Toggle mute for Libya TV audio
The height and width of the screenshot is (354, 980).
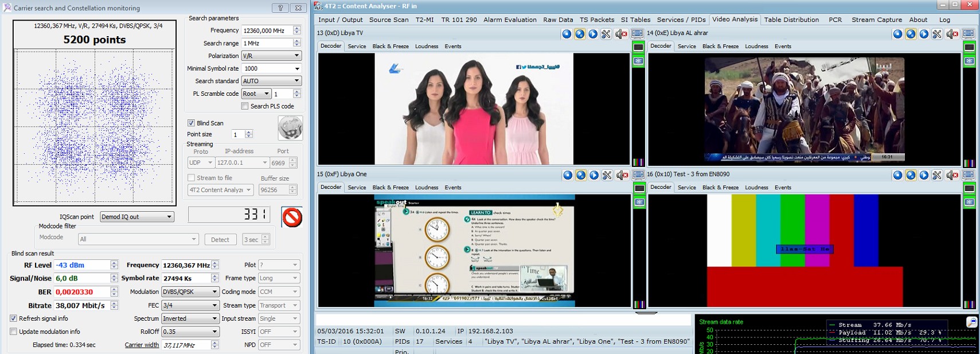[x=621, y=34]
